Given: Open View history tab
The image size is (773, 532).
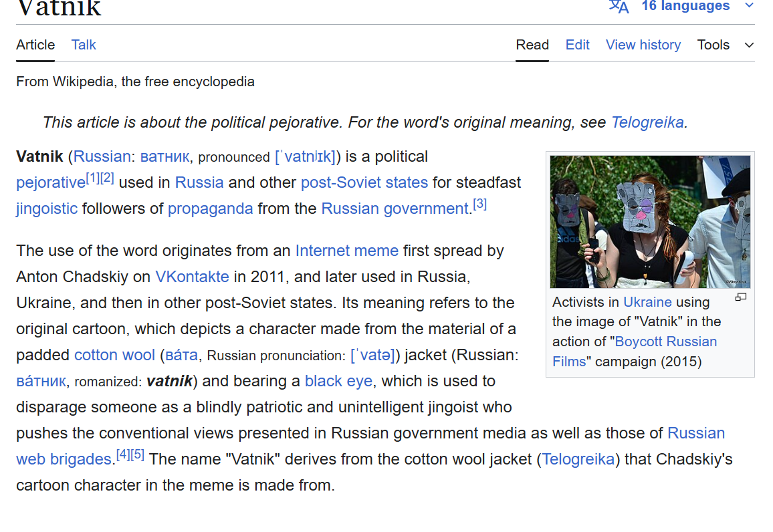Looking at the screenshot, I should (643, 45).
